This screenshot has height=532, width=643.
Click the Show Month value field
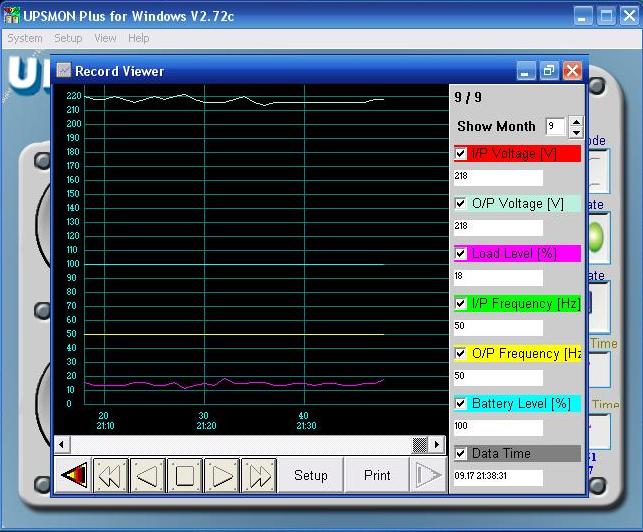555,127
